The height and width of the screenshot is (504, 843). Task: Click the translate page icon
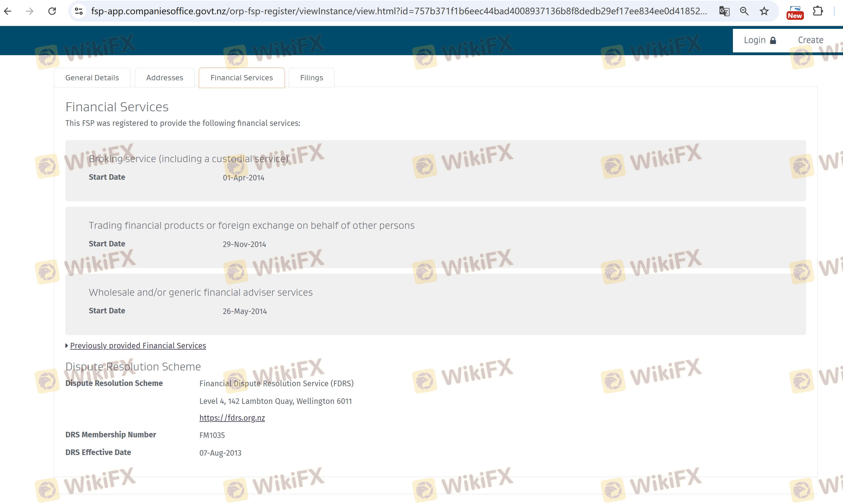tap(724, 11)
